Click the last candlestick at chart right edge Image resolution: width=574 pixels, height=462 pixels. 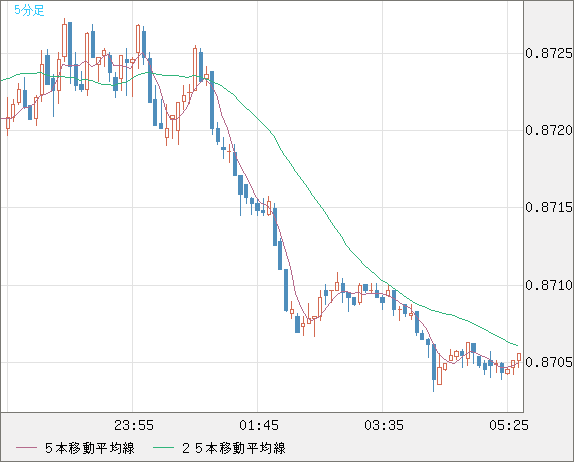(x=519, y=358)
